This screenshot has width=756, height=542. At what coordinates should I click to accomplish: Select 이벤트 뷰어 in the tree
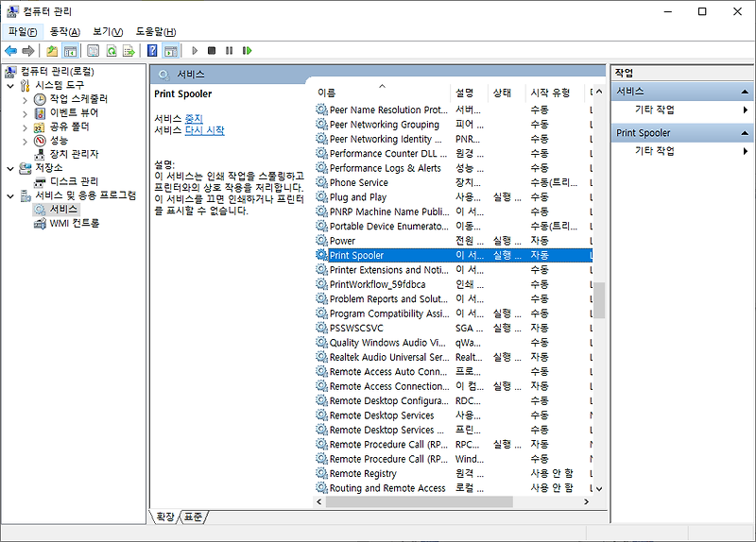[x=74, y=112]
